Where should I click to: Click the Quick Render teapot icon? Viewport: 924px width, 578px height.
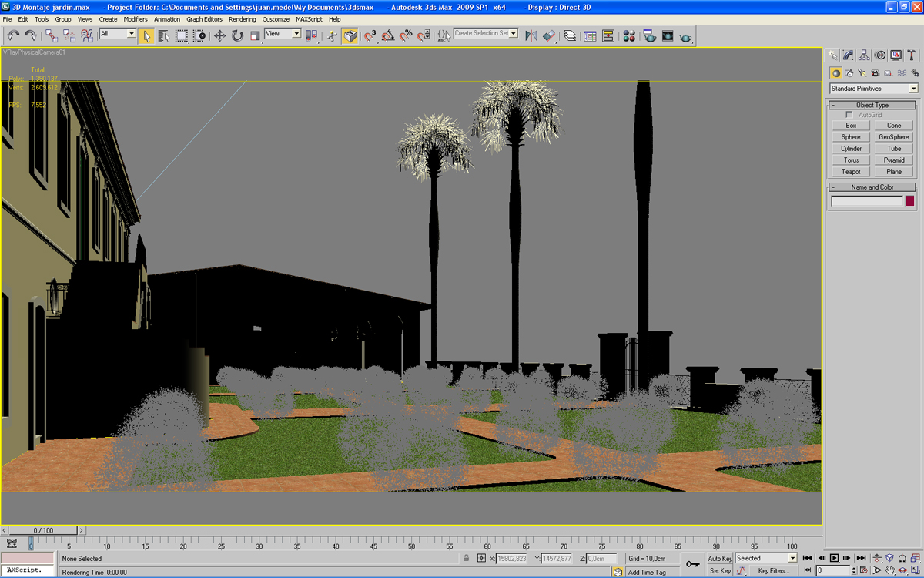pos(685,35)
